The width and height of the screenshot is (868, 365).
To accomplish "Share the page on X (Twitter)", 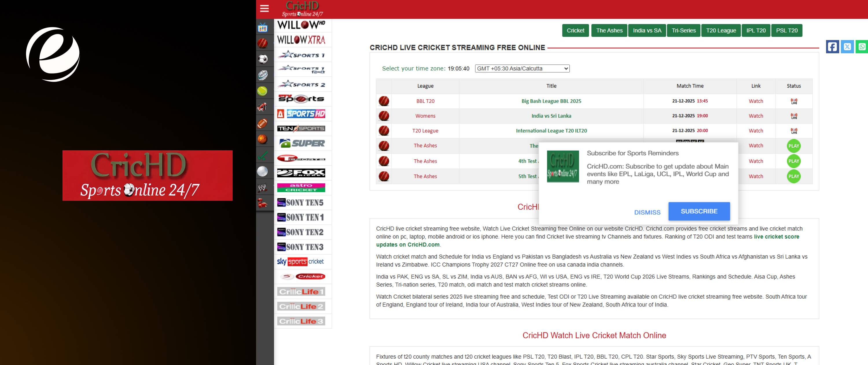I will tap(847, 47).
